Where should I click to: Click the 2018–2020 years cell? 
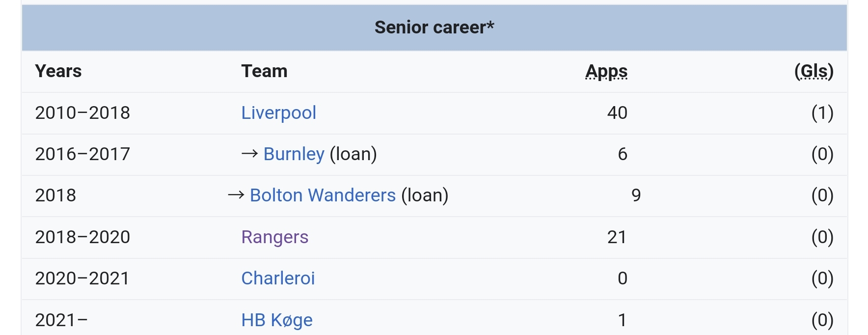[82, 237]
